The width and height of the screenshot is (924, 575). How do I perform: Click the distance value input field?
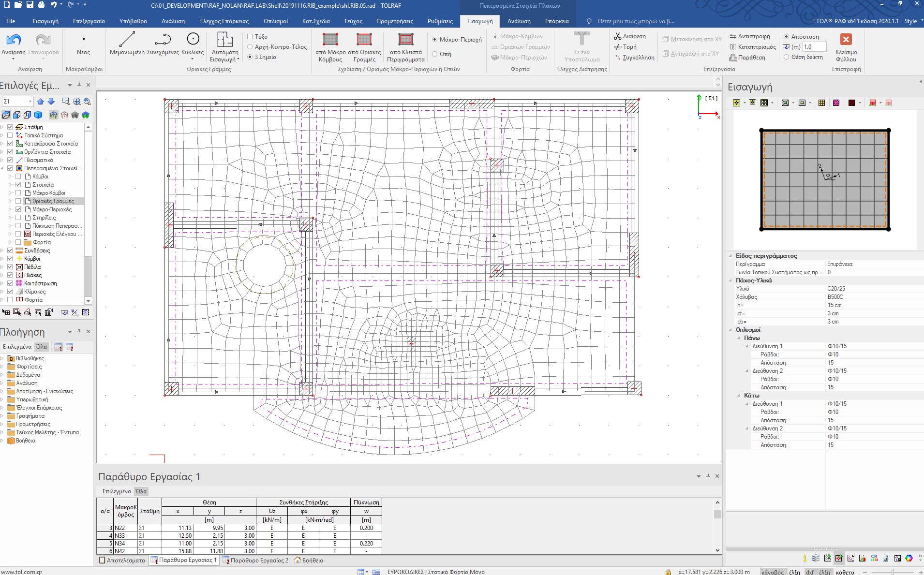814,47
